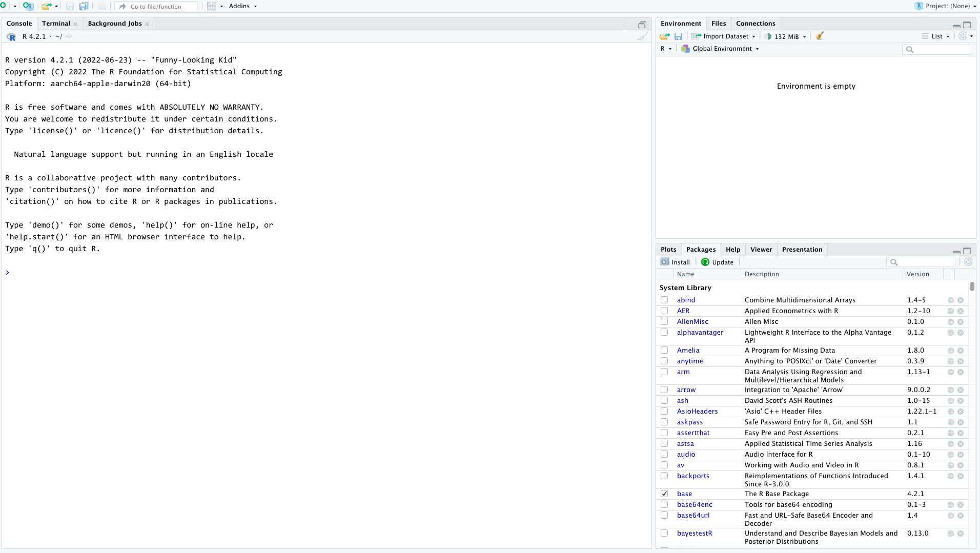Enable the arrow package checkbox
The height and width of the screenshot is (553, 980).
coord(664,390)
